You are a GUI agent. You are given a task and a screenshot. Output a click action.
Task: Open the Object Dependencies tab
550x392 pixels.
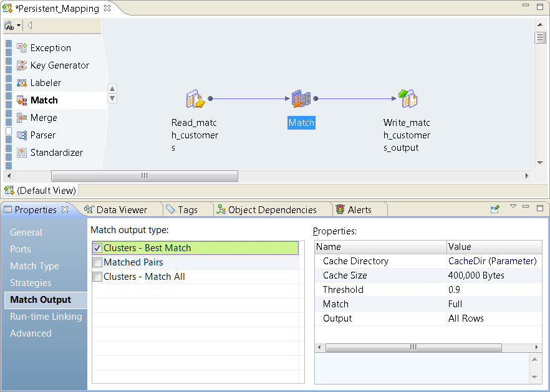[x=272, y=210]
